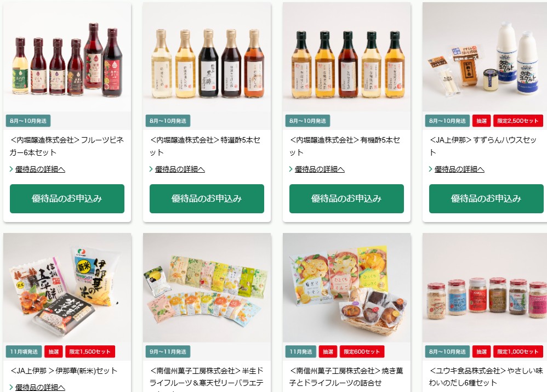This screenshot has width=547, height=392.
Task: Click the 抽選 badge on 伊那華 card
Action: coord(53,351)
